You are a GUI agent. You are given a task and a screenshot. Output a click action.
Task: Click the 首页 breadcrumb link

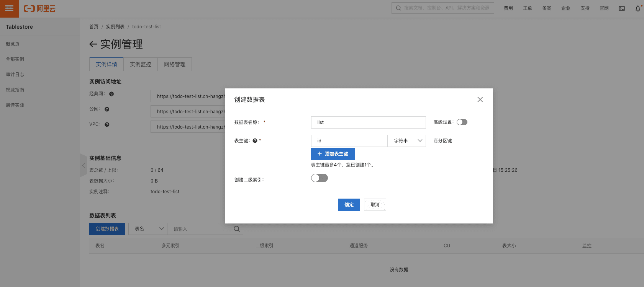click(94, 27)
